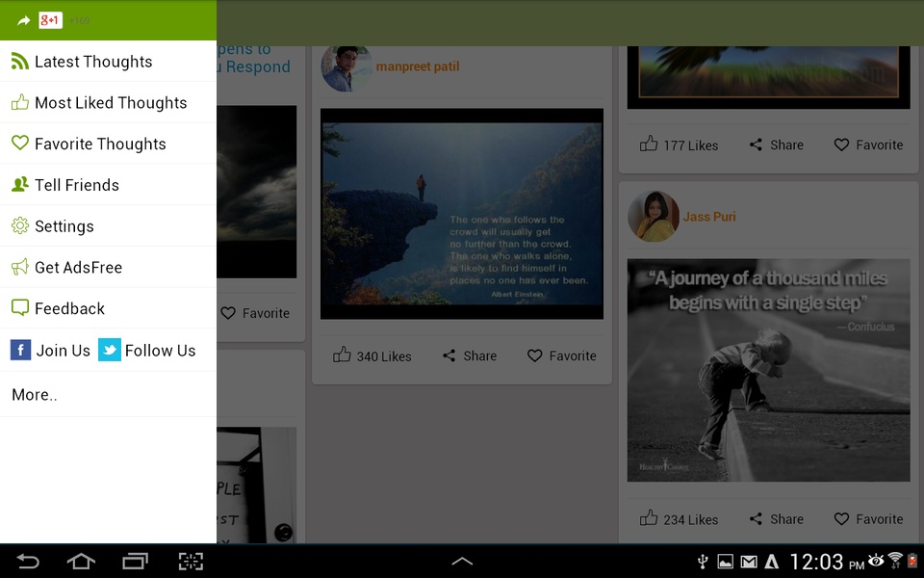This screenshot has height=578, width=924.
Task: Open Jass Puri's profile picture
Action: (x=654, y=217)
